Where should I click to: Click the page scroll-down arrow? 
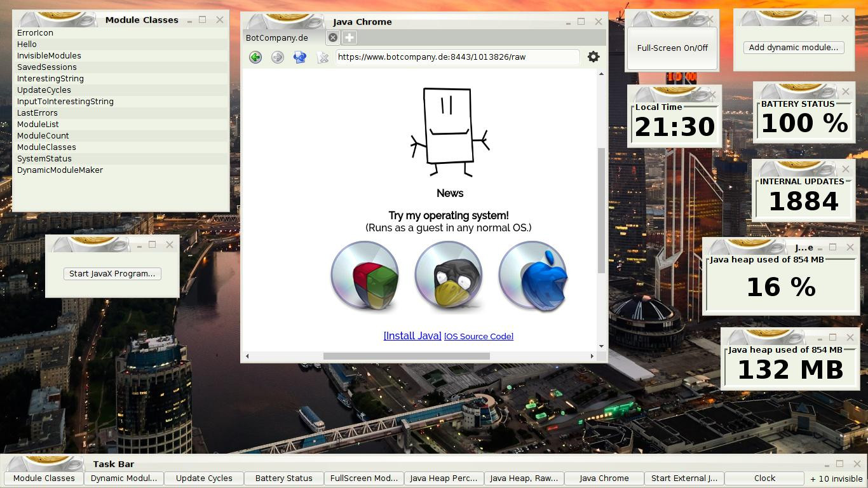(601, 346)
